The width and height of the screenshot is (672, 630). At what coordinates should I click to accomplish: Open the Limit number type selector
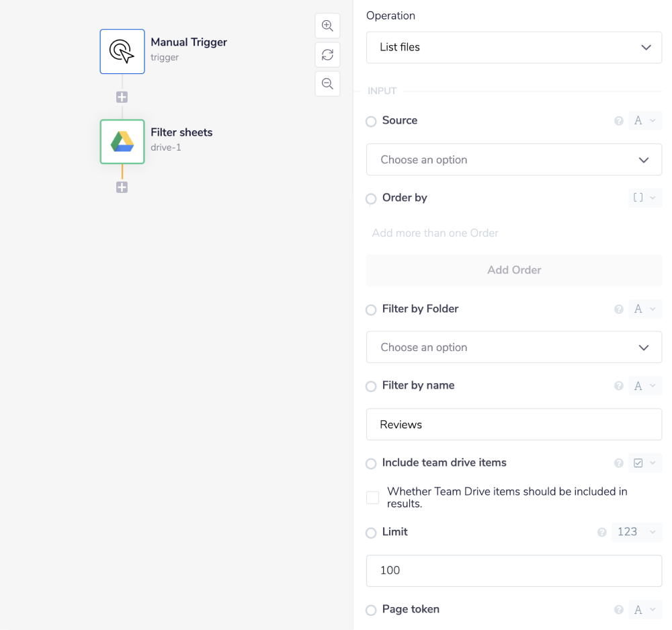636,532
